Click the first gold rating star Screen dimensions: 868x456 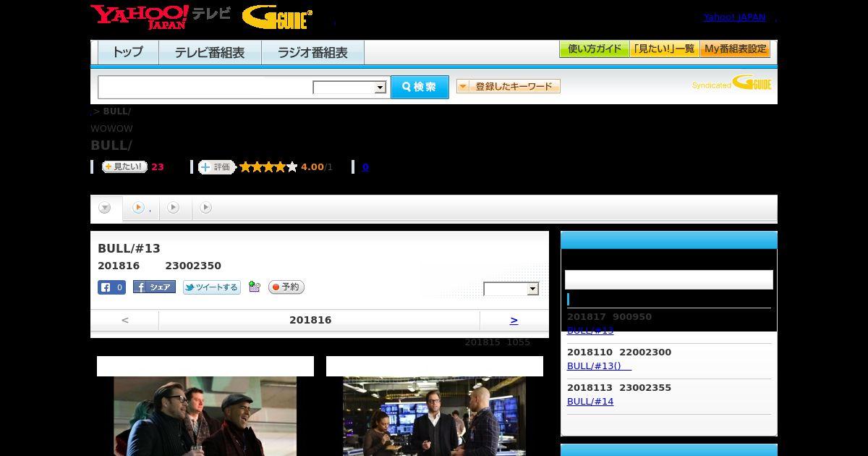245,167
